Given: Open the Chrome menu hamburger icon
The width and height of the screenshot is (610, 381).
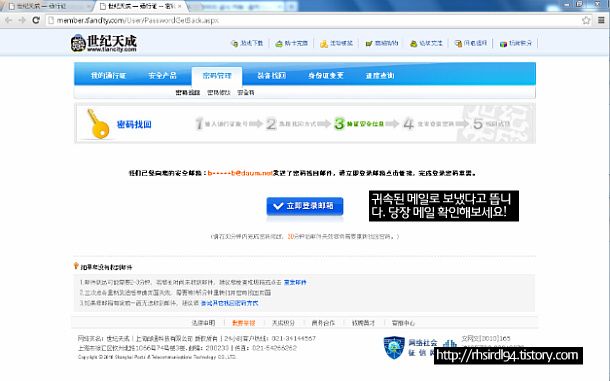Looking at the screenshot, I should coord(601,20).
